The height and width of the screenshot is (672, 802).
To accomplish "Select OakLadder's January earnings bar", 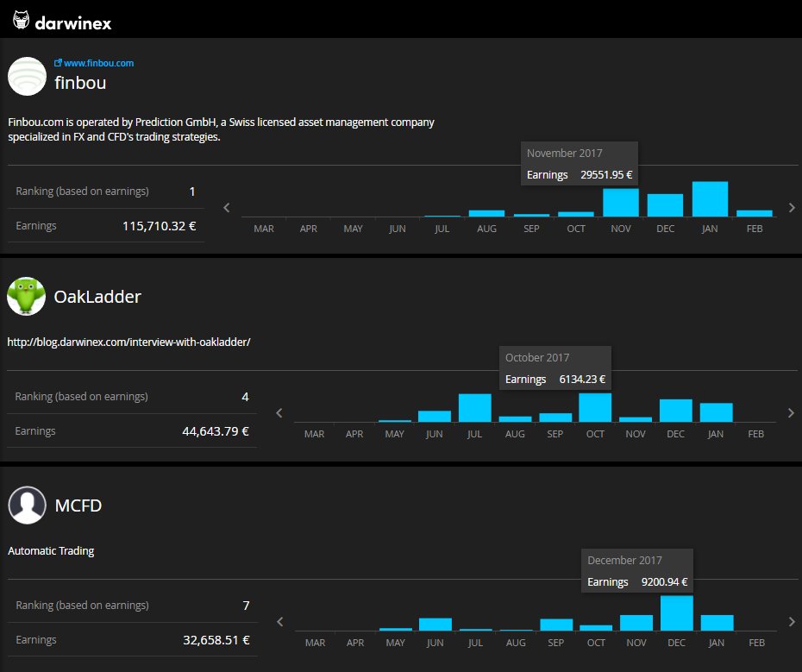I will (x=716, y=412).
